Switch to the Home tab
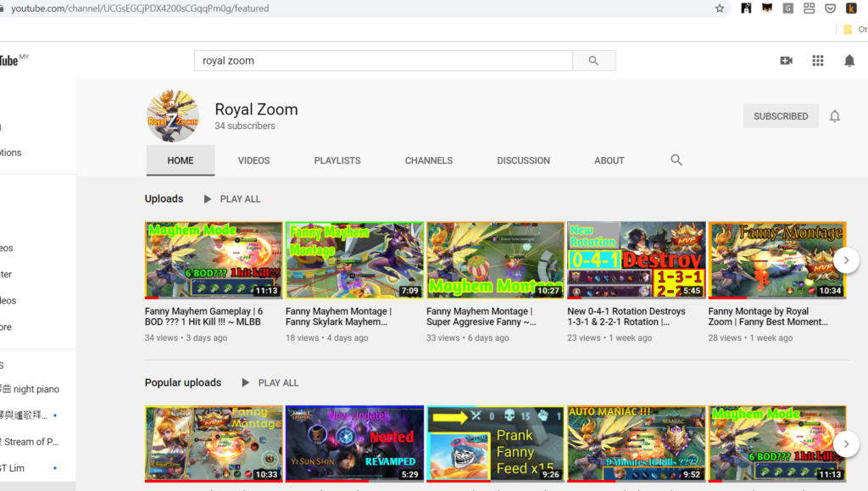 point(181,160)
